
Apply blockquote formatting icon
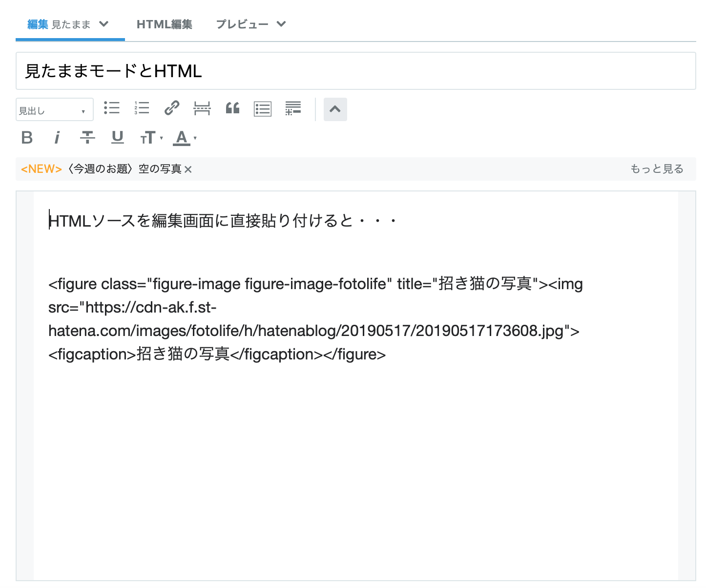tap(232, 108)
